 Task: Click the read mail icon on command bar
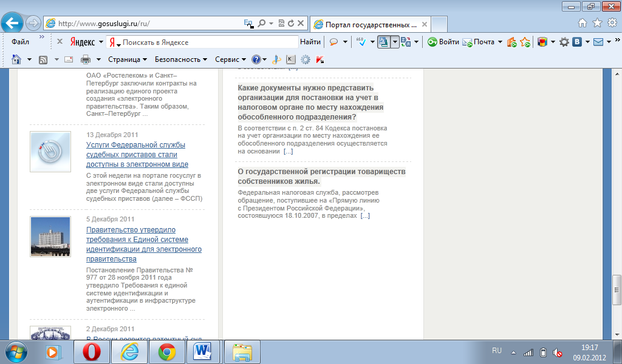pyautogui.click(x=69, y=59)
